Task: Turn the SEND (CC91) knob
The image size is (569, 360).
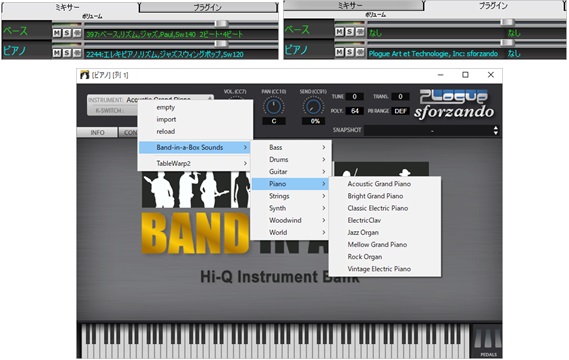Action: pos(313,107)
